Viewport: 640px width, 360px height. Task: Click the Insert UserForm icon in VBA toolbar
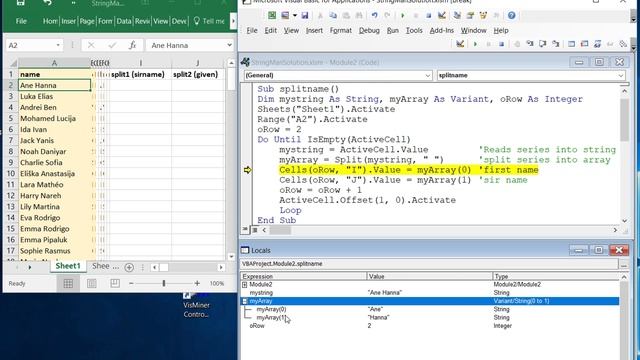point(285,16)
